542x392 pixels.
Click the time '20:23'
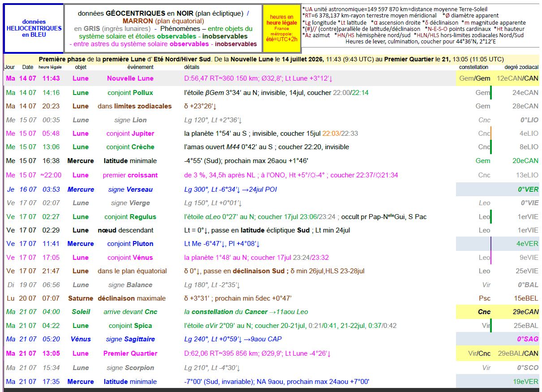click(x=51, y=106)
